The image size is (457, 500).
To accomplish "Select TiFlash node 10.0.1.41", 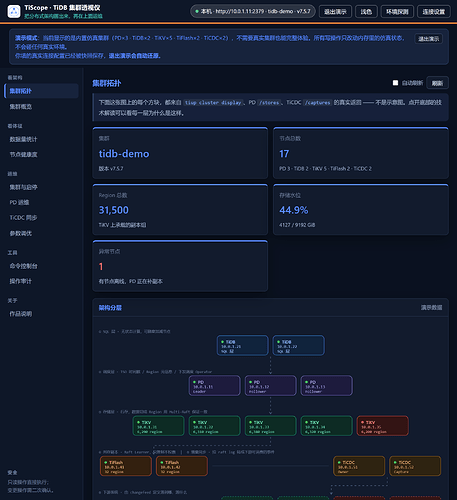I will pyautogui.click(x=126, y=466).
